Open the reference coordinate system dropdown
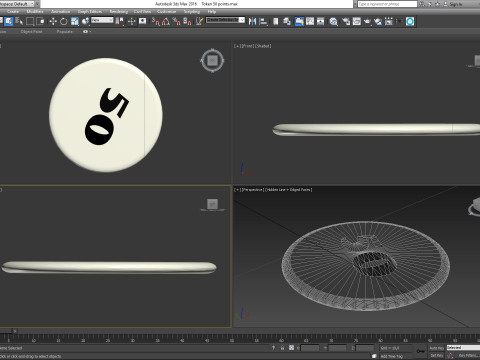 102,20
